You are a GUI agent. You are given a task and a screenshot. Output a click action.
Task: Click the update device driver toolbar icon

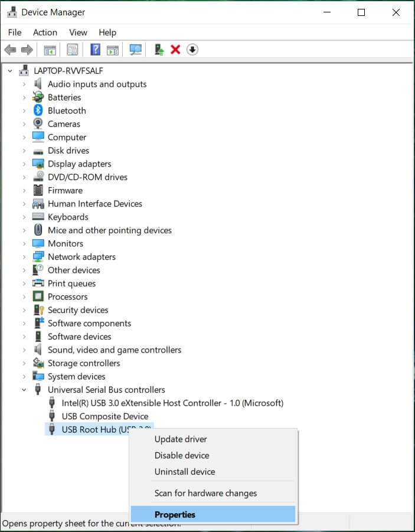(x=159, y=50)
